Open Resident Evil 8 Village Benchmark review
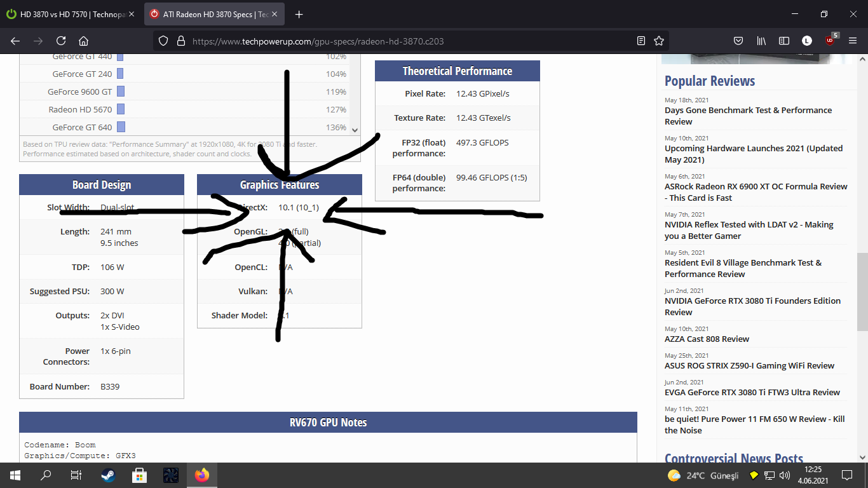 tap(743, 268)
